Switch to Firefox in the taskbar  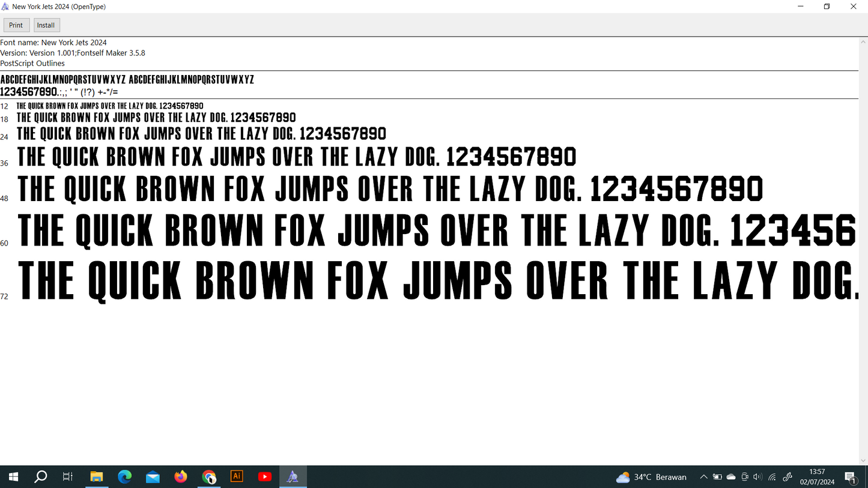pos(181,477)
